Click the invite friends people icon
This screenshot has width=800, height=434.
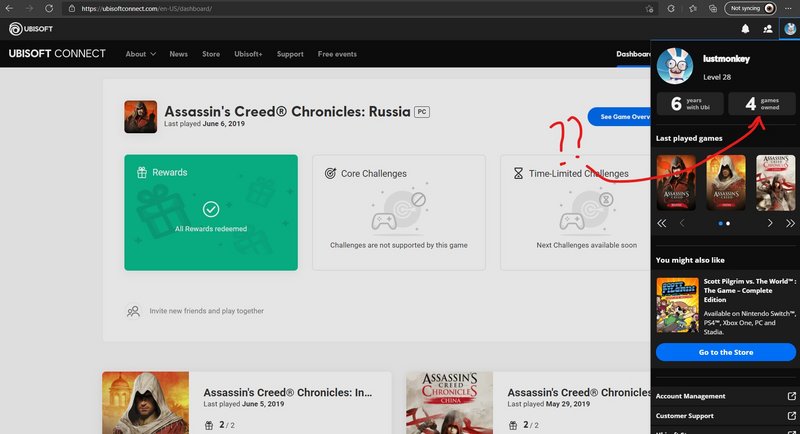133,311
